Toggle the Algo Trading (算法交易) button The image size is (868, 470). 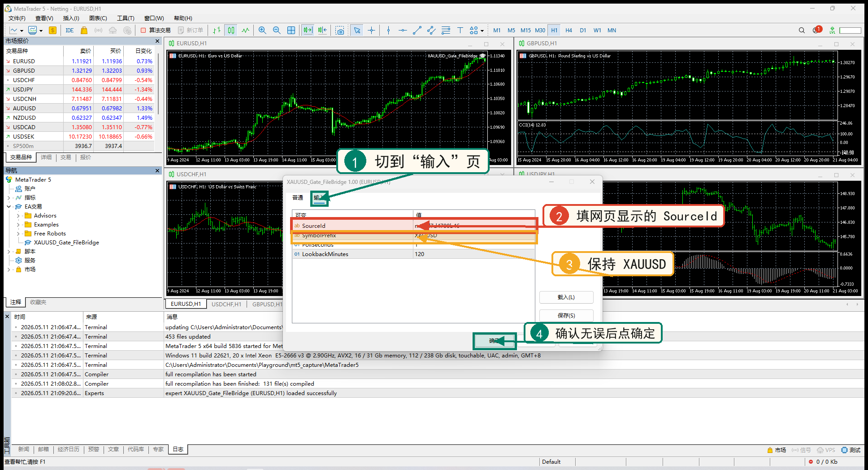pos(156,30)
